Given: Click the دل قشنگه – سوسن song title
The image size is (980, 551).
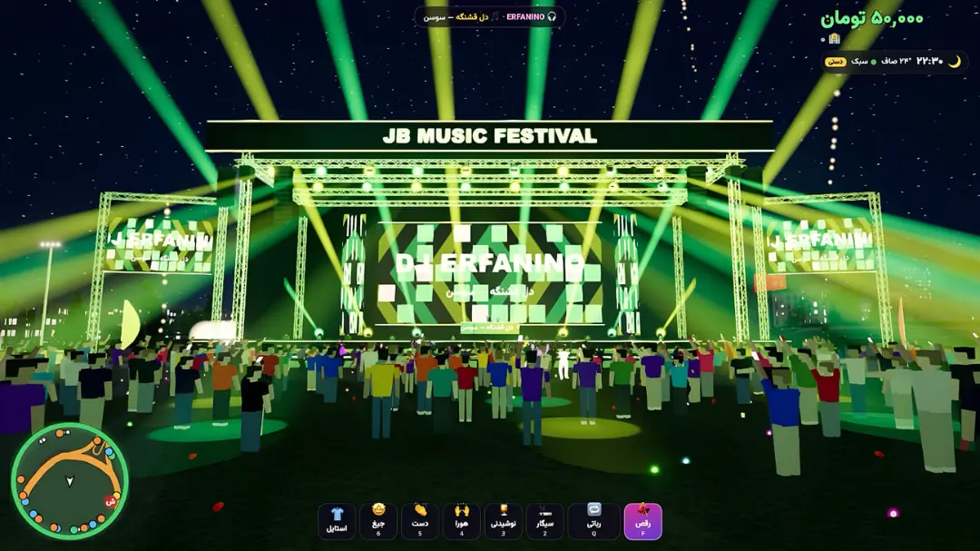Looking at the screenshot, I should [456, 17].
